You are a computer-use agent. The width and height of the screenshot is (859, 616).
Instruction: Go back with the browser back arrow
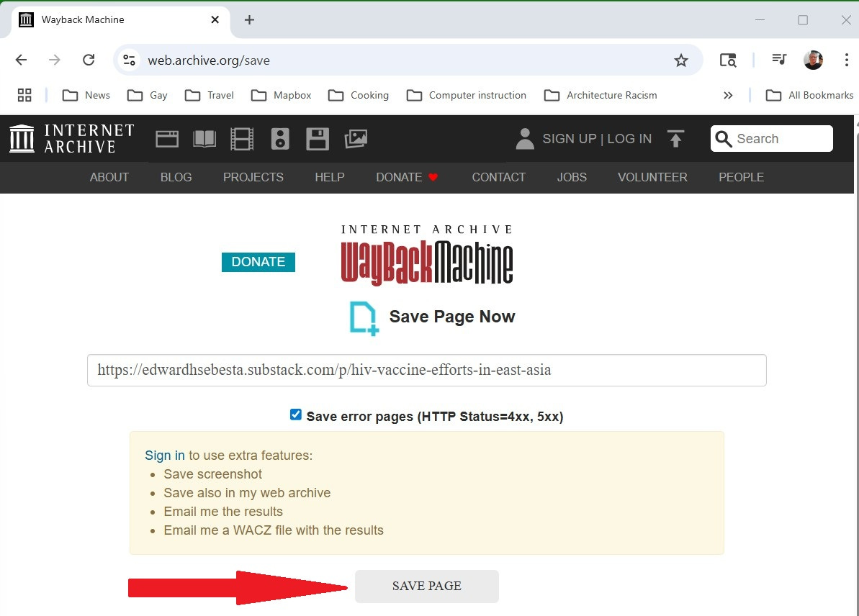click(x=22, y=60)
